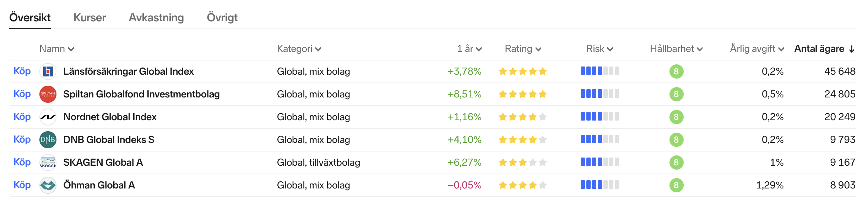
Task: Open the Kategori column sort dropdown
Action: coord(299,49)
